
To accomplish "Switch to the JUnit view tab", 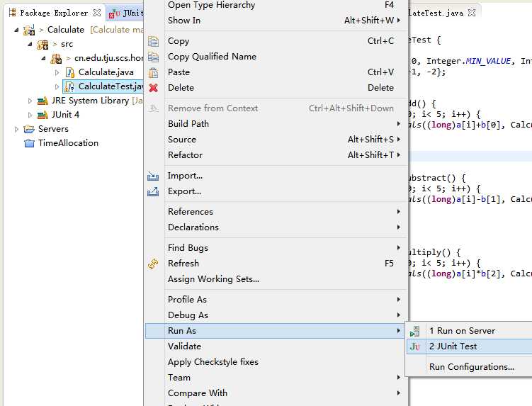I will pyautogui.click(x=125, y=13).
